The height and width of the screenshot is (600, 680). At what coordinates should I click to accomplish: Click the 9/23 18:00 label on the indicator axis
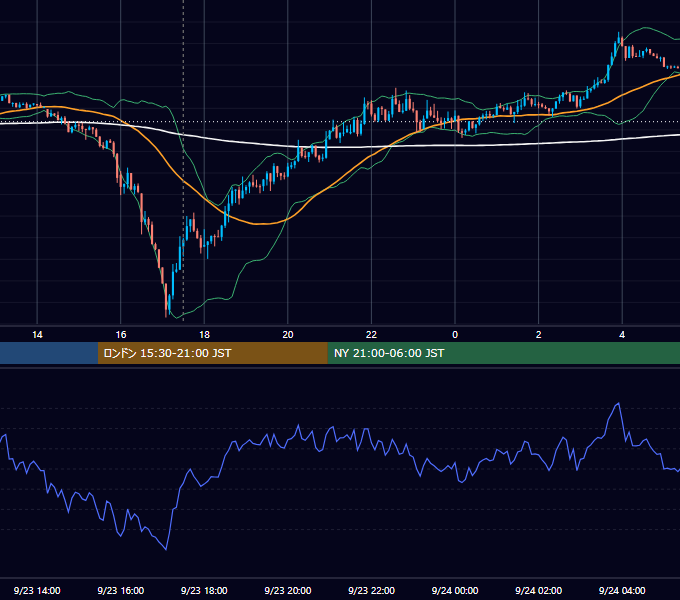204,590
